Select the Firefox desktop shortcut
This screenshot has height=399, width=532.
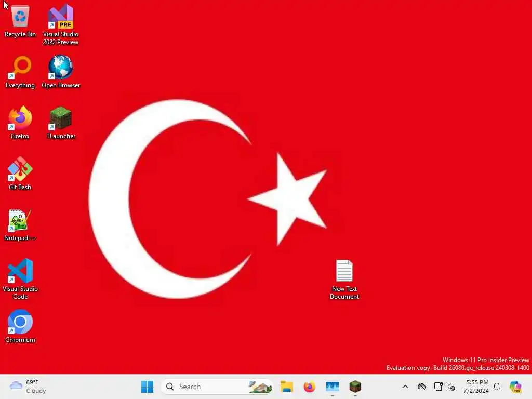click(x=20, y=123)
